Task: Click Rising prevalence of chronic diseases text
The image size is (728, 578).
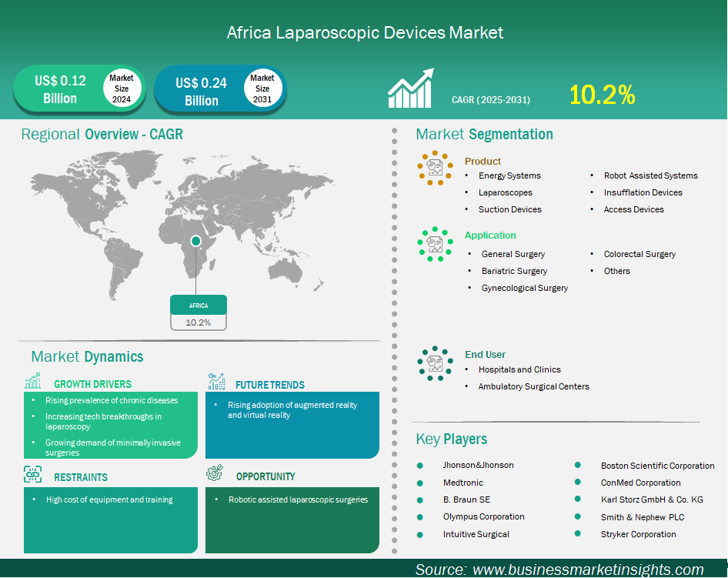Action: [112, 400]
